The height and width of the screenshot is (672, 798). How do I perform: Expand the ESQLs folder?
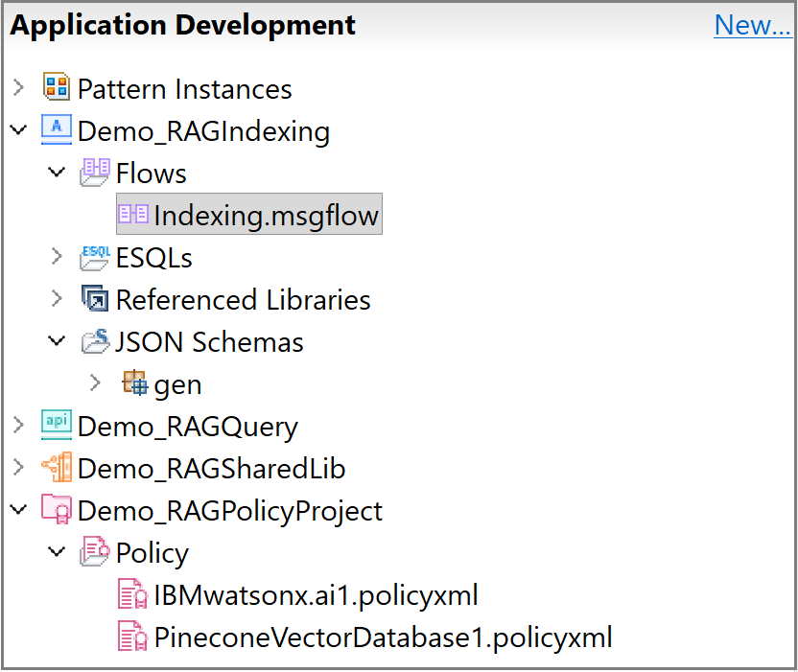[x=58, y=257]
